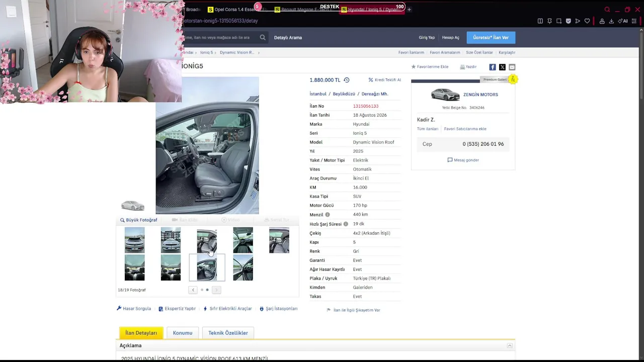
Task: Click the Favori İlanlarım link
Action: (411, 52)
